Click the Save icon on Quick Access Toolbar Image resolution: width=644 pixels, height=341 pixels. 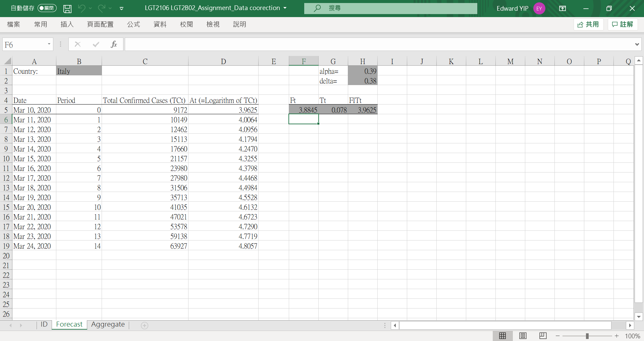[67, 9]
